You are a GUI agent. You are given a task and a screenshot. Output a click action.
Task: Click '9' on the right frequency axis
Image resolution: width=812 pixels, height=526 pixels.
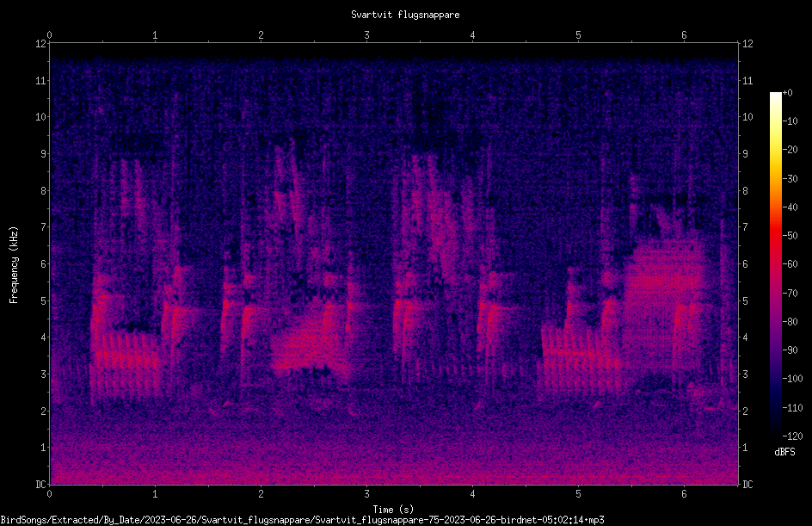[745, 154]
